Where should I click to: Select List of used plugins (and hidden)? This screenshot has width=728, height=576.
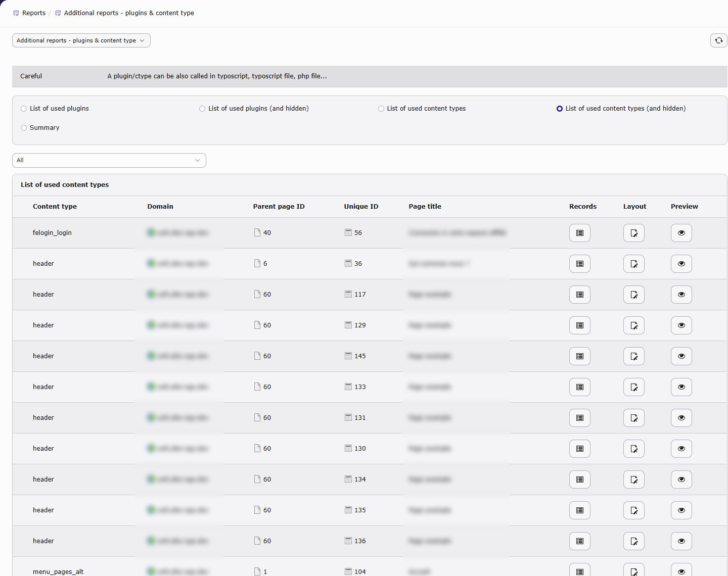(x=202, y=109)
